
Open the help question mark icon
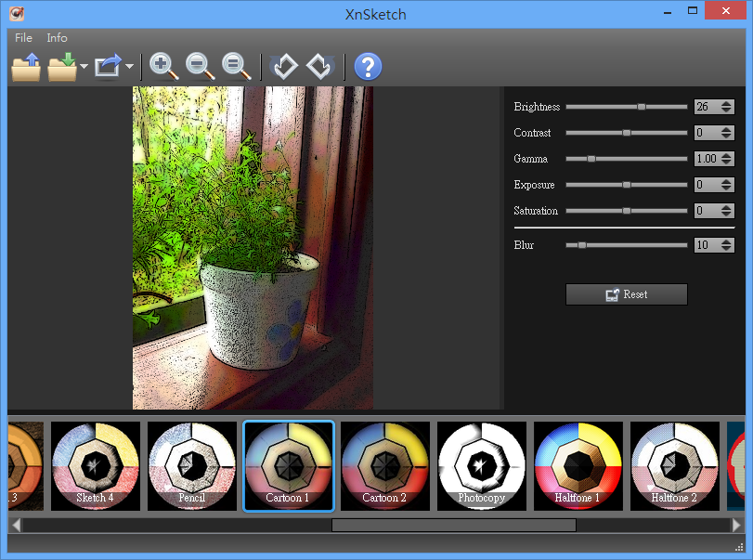[x=368, y=67]
